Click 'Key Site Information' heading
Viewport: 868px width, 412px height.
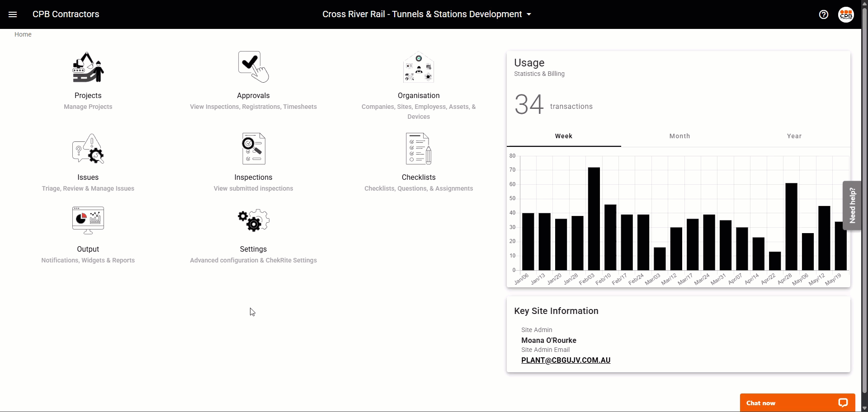[556, 311]
